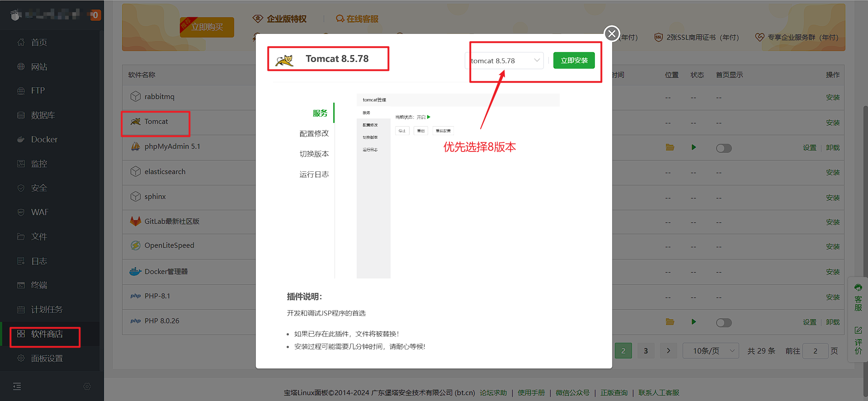Click the PHP-8.1 php icon
This screenshot has height=401, width=868.
[136, 296]
